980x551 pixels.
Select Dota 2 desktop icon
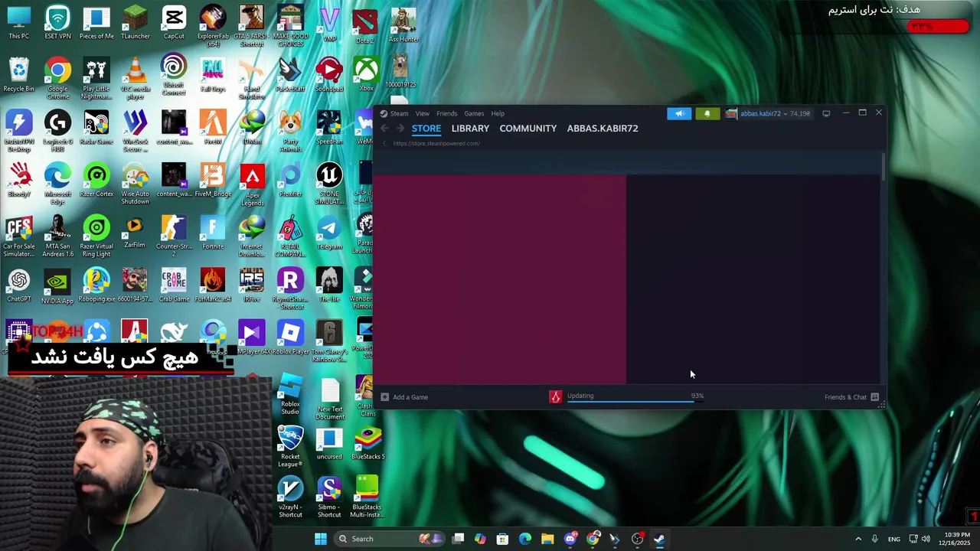(x=365, y=25)
